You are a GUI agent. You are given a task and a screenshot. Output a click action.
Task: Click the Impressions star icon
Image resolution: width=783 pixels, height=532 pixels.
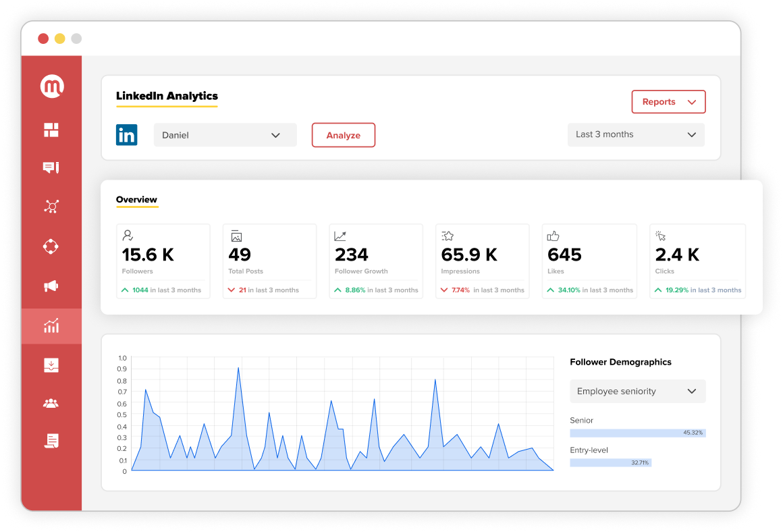coord(448,236)
